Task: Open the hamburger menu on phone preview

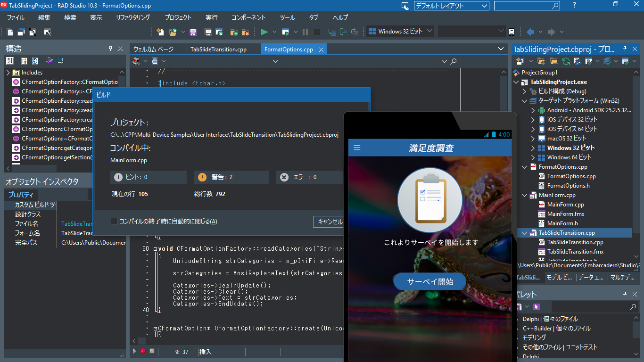Action: point(357,148)
